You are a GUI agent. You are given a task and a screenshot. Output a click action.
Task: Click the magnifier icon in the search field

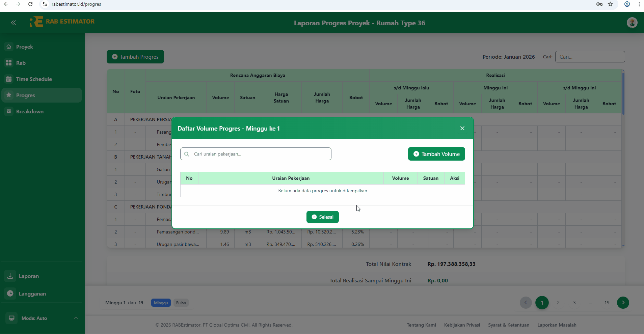[x=187, y=154]
